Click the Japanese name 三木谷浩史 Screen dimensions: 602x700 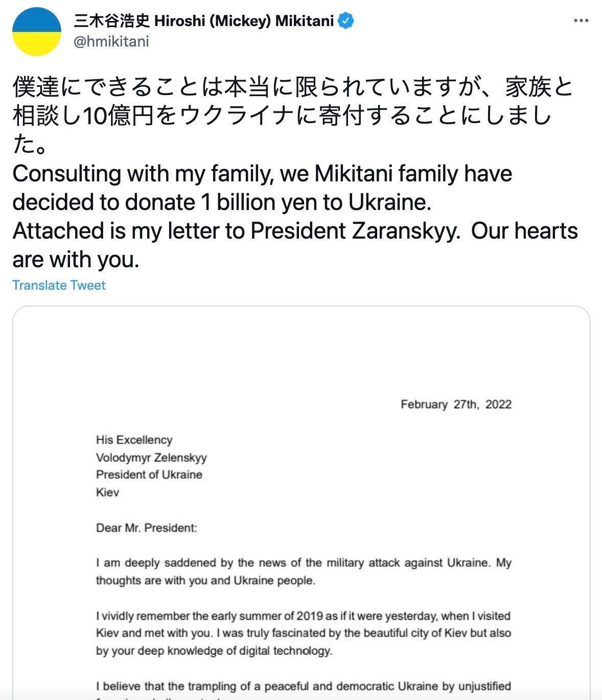[111, 21]
